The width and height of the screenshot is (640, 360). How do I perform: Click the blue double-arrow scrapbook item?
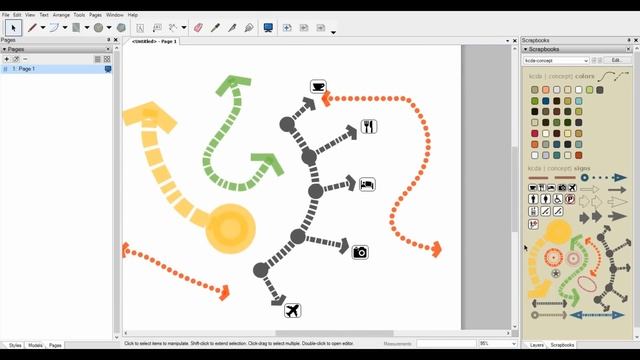tap(597, 315)
